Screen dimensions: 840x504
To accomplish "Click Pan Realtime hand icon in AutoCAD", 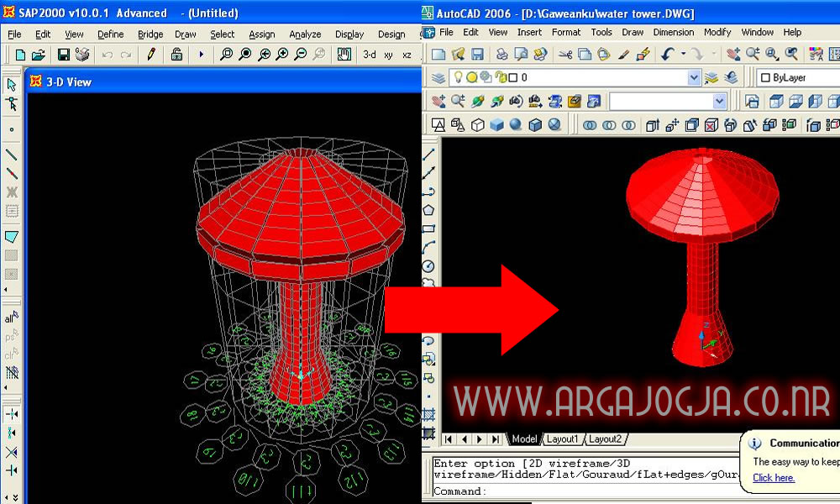I will [733, 54].
